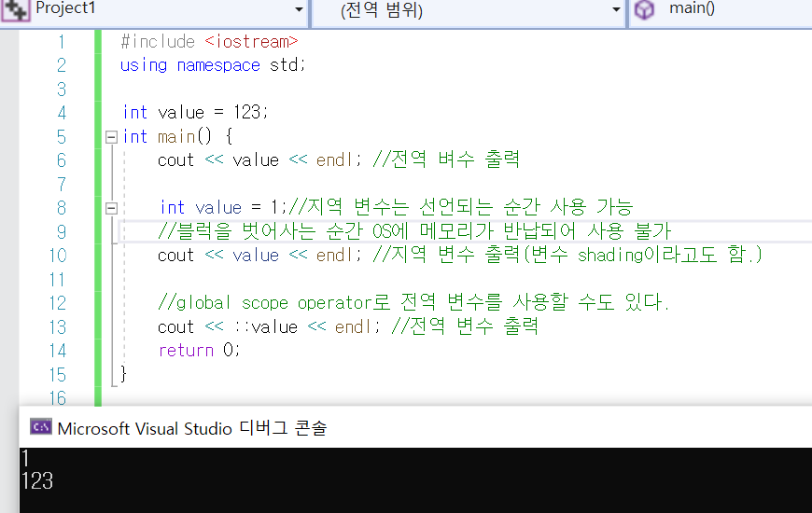Click the 'main' function name on line 5
Screen dimensions: 812x513
pos(176,137)
